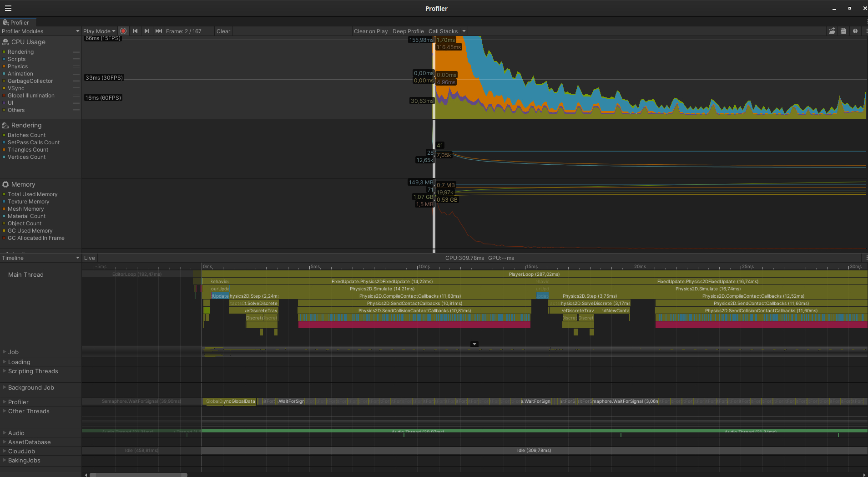Click the Object Count legend entry
This screenshot has width=868, height=477.
tap(25, 223)
